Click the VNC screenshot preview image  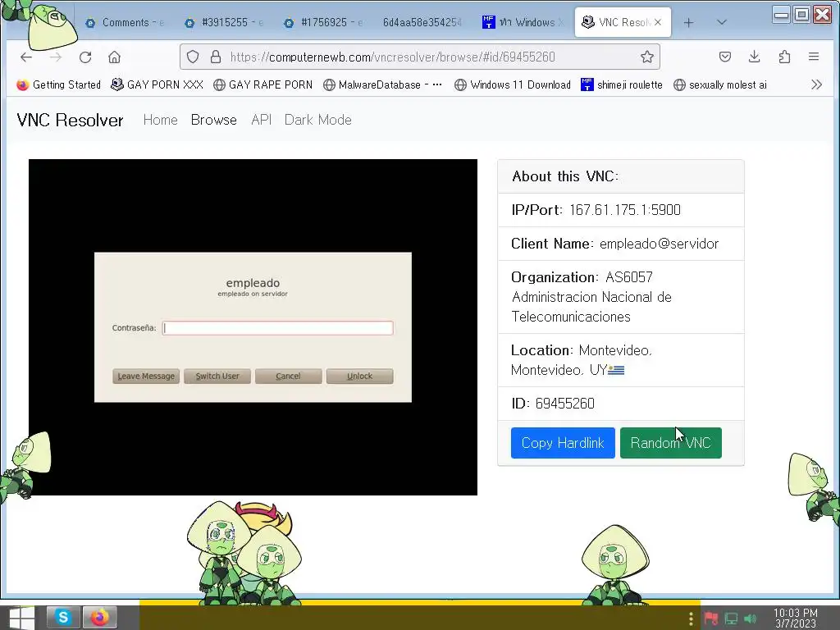coord(253,326)
